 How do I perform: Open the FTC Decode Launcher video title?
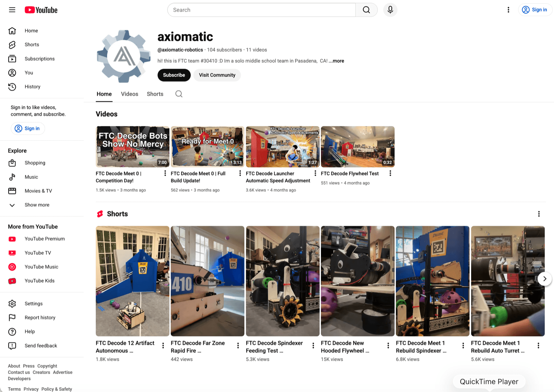[x=278, y=177]
